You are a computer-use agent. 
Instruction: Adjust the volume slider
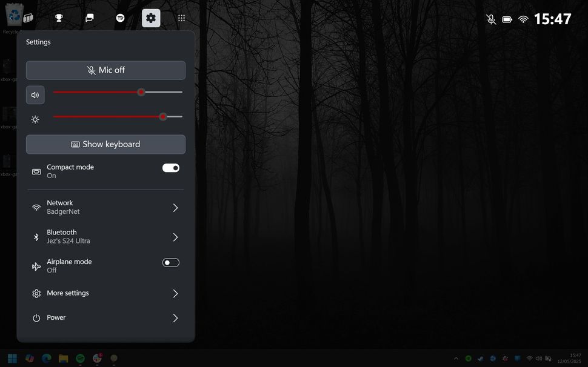[141, 92]
